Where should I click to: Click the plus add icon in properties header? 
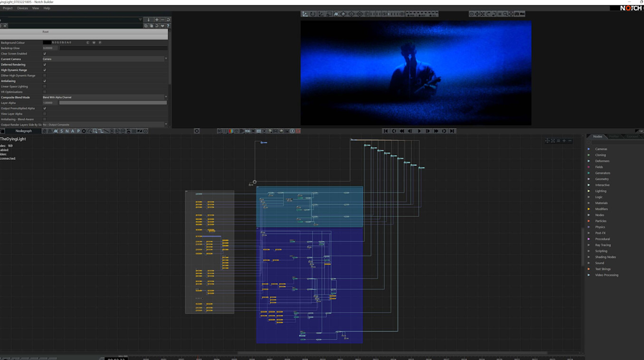157,20
